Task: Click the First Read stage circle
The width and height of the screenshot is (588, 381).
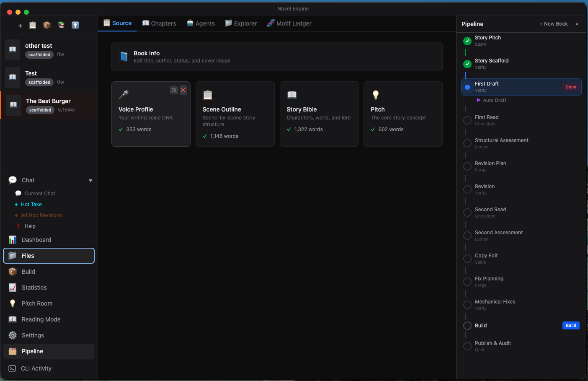Action: [467, 120]
